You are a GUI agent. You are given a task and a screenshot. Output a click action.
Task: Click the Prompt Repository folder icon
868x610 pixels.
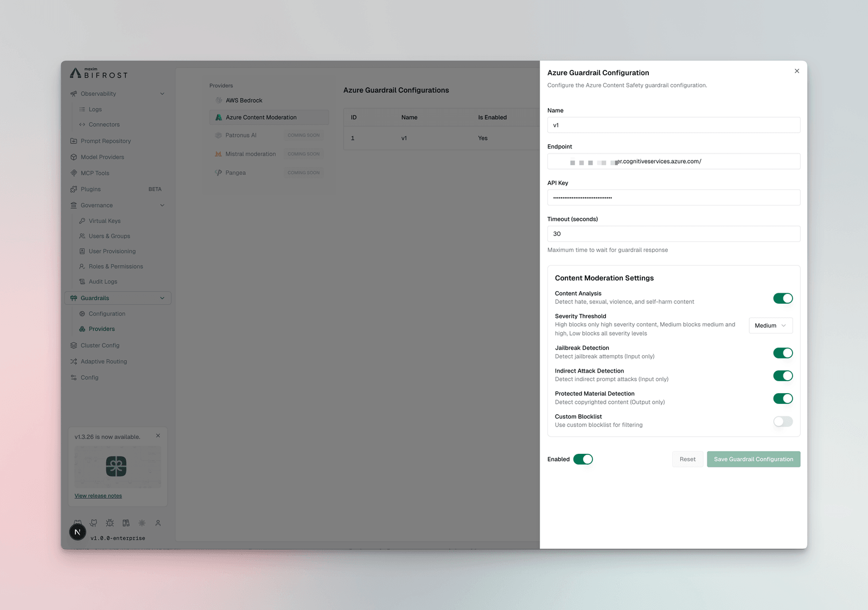point(74,141)
